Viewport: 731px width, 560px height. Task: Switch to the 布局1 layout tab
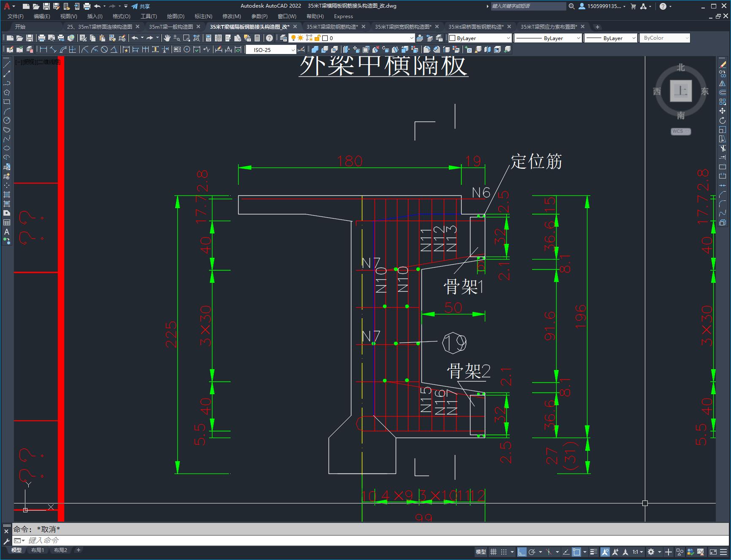37,550
